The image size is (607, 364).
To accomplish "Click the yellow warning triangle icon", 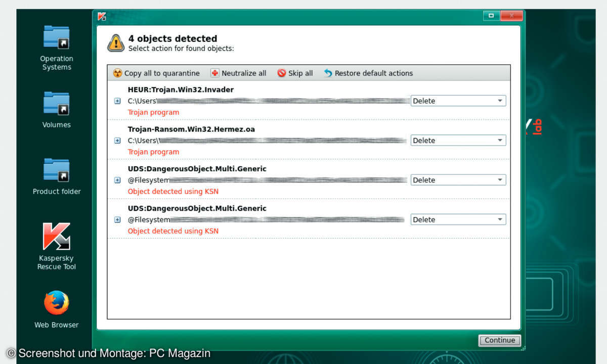I will coord(116,43).
